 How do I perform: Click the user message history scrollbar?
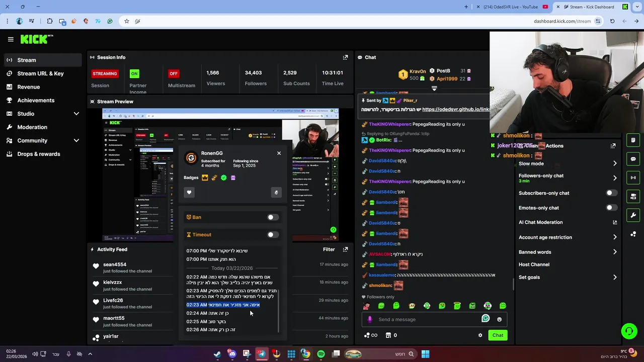[x=278, y=310]
